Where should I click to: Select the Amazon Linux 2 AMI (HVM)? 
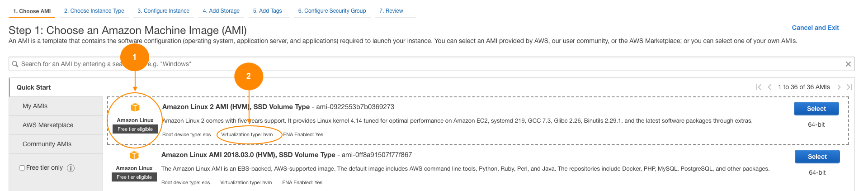[816, 109]
